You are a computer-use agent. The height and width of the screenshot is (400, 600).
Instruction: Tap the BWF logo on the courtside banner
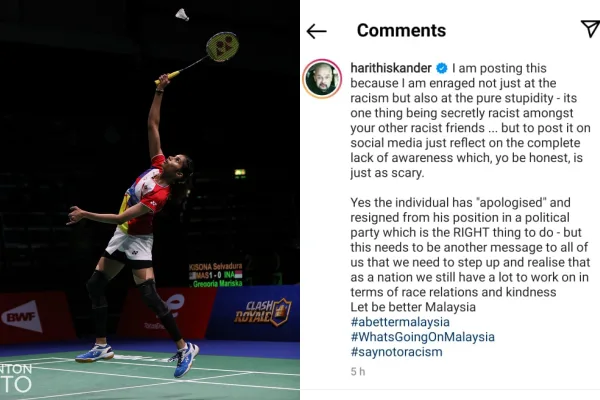pyautogui.click(x=22, y=316)
